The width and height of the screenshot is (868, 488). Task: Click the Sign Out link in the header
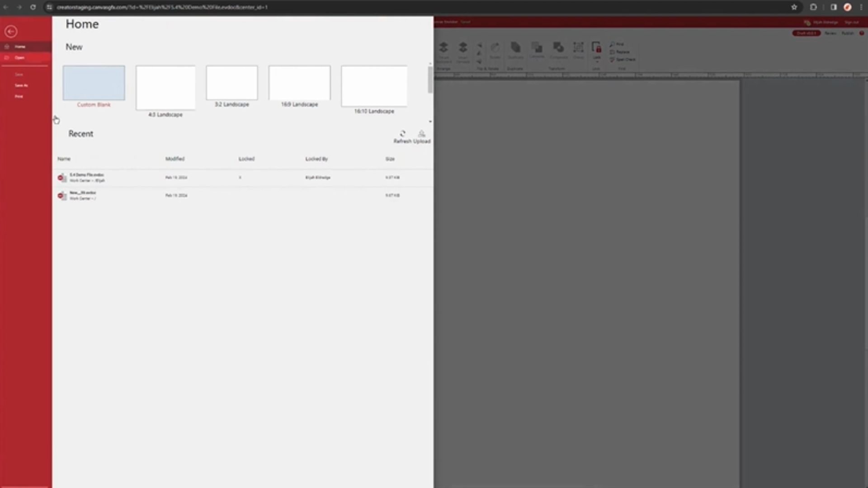pos(852,22)
